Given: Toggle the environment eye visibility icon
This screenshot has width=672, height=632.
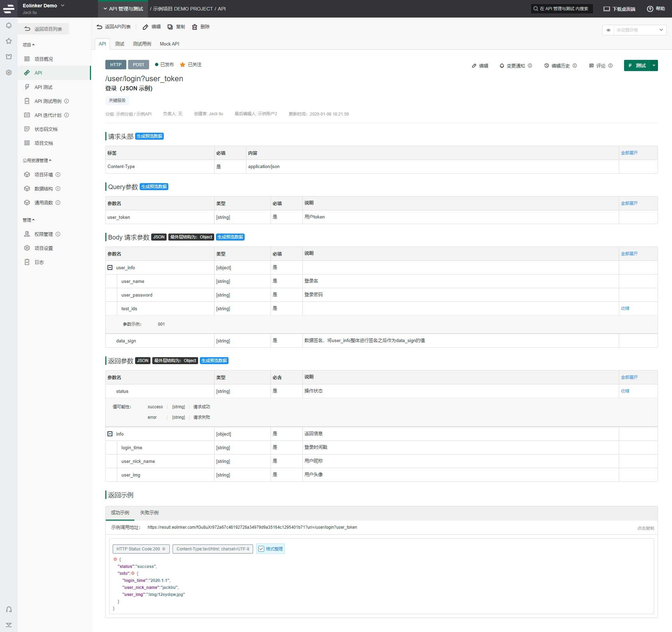Looking at the screenshot, I should [x=608, y=30].
